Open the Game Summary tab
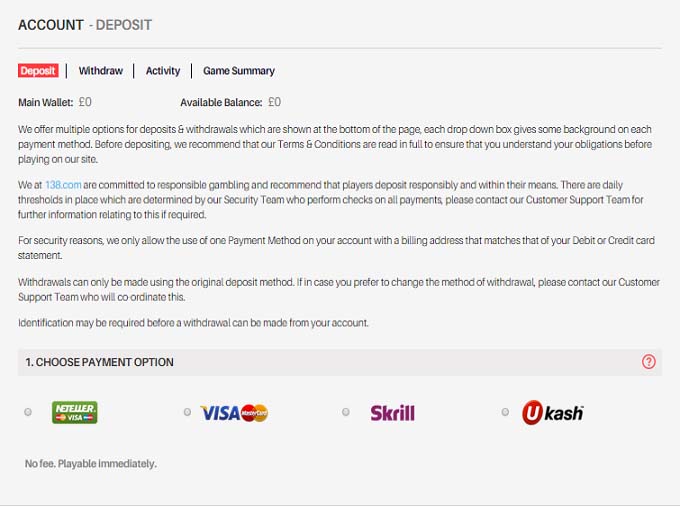 239,71
